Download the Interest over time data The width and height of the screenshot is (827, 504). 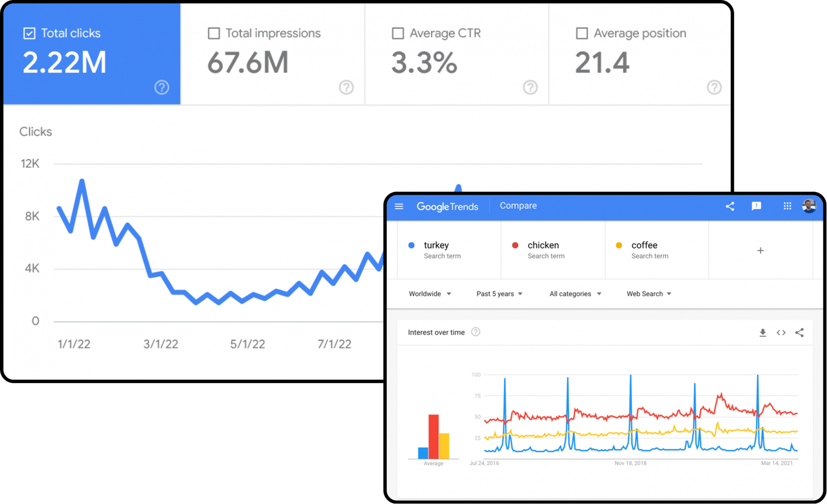[762, 333]
